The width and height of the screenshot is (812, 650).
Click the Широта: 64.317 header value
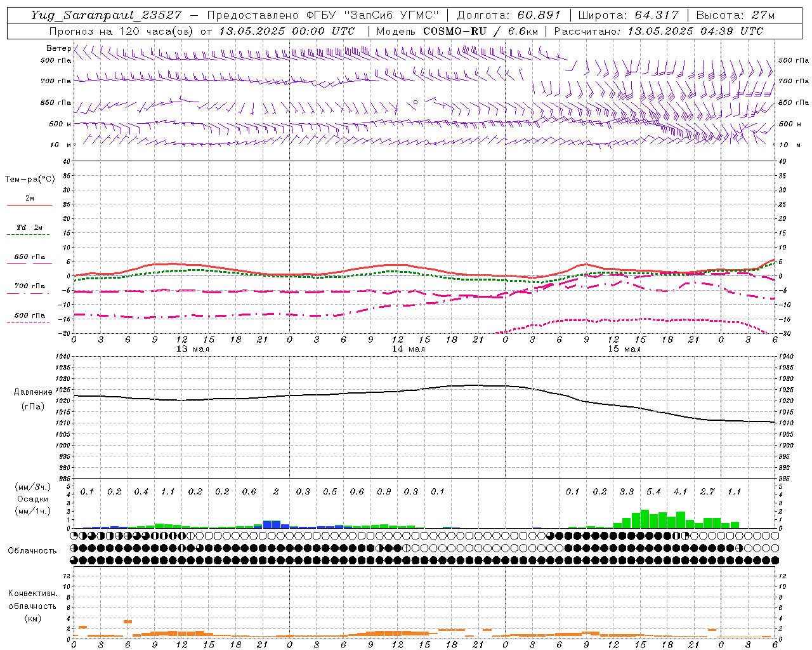(628, 15)
